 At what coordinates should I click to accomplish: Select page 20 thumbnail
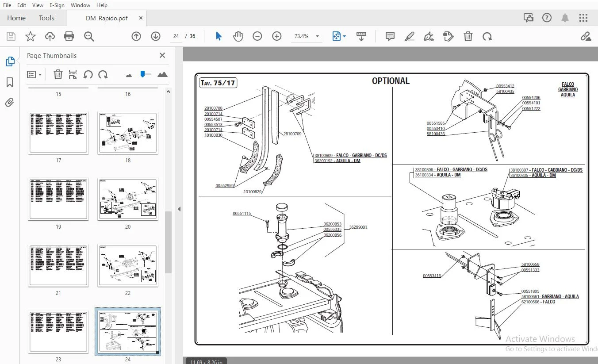128,199
